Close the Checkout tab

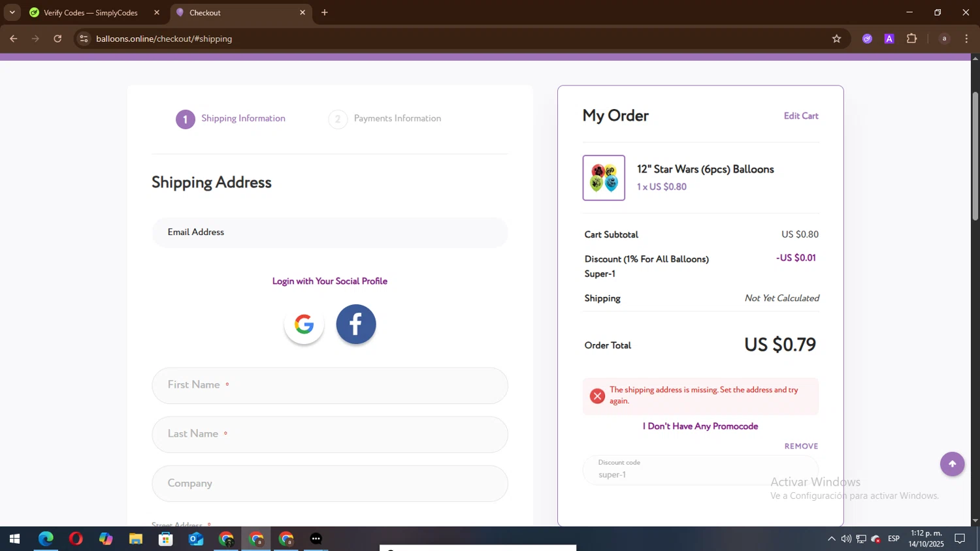[x=302, y=12]
